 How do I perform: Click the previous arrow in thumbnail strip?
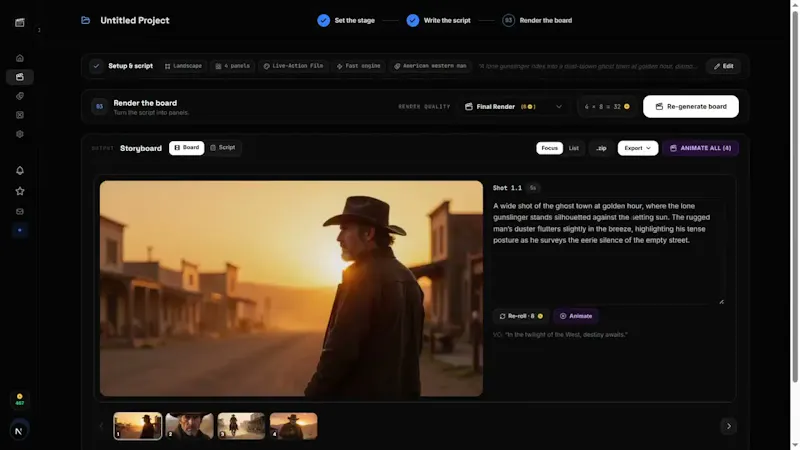(102, 426)
